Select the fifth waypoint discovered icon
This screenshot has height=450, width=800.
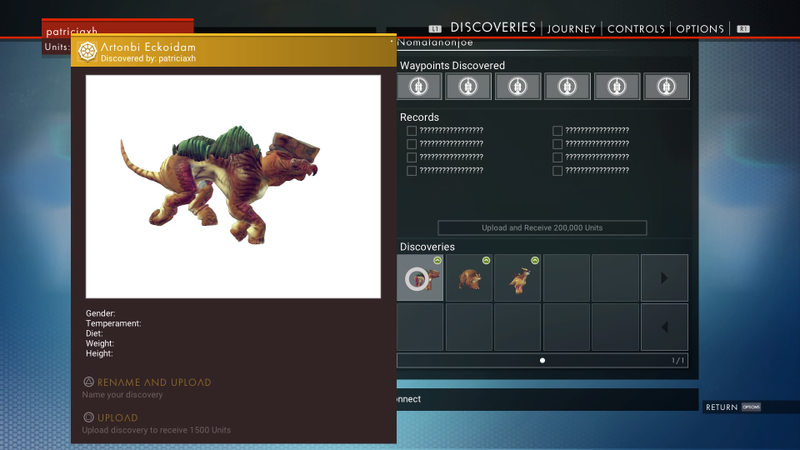point(616,86)
